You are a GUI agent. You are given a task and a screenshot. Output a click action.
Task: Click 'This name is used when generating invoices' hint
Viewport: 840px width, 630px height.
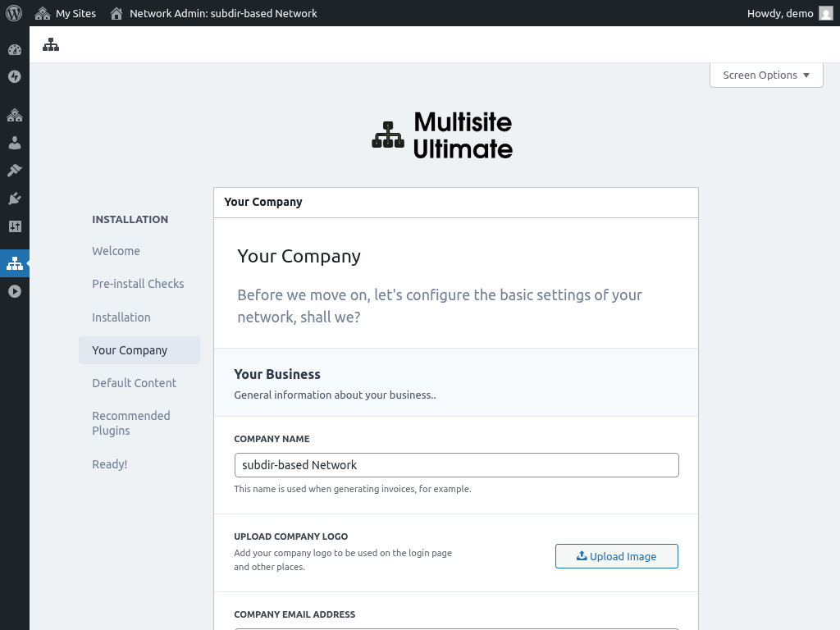[353, 489]
